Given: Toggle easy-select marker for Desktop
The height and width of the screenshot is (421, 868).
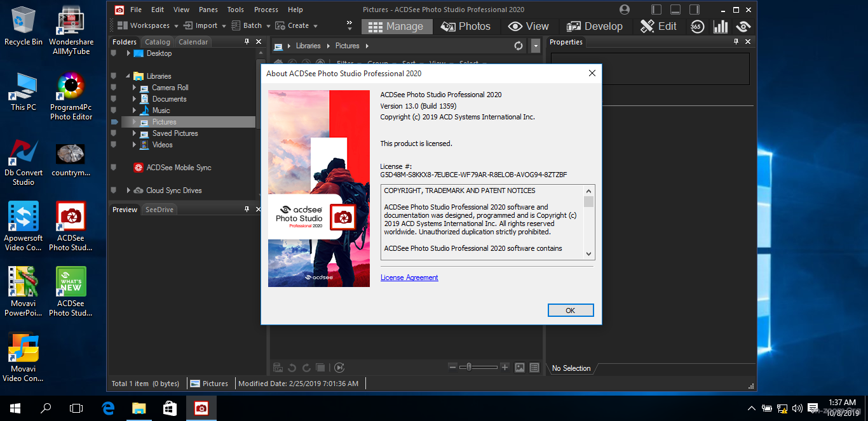Looking at the screenshot, I should 114,53.
